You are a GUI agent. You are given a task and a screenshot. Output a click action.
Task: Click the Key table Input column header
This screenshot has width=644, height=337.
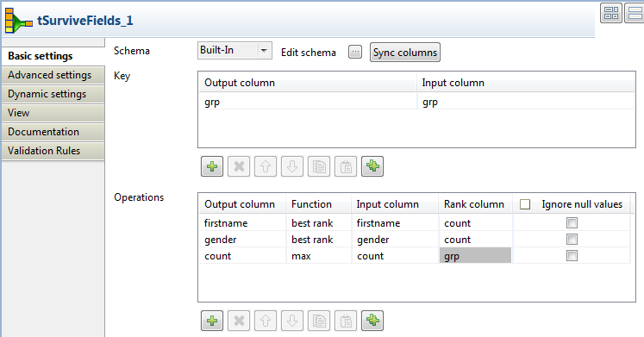(526, 83)
